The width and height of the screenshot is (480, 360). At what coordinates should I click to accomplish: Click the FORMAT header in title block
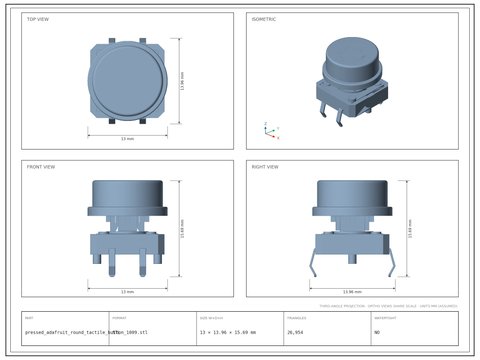pos(119,318)
